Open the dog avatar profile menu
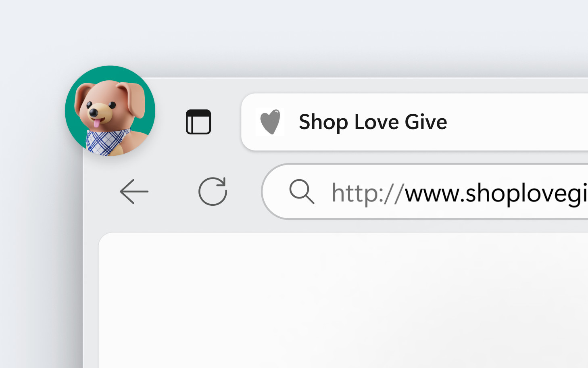The image size is (588, 368). tap(110, 111)
